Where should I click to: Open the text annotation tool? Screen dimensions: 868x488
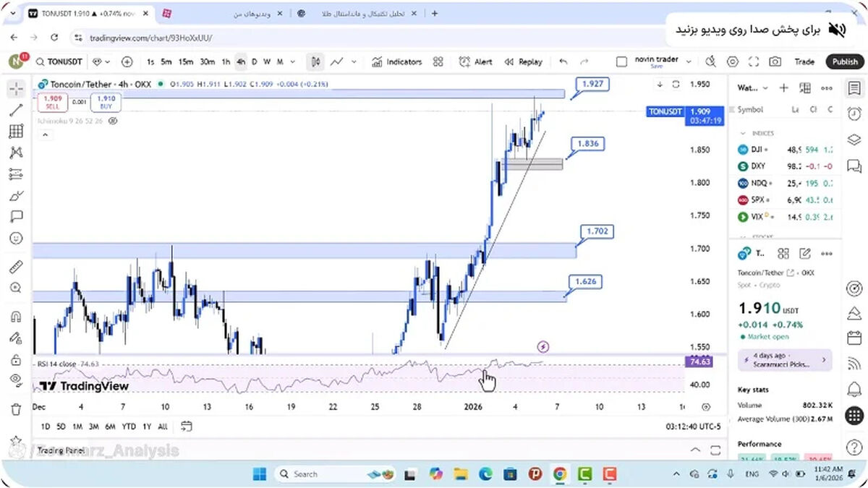[16, 216]
